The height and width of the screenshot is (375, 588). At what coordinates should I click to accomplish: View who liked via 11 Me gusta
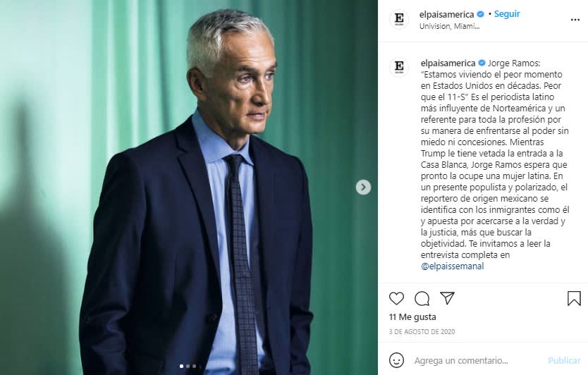pos(412,317)
